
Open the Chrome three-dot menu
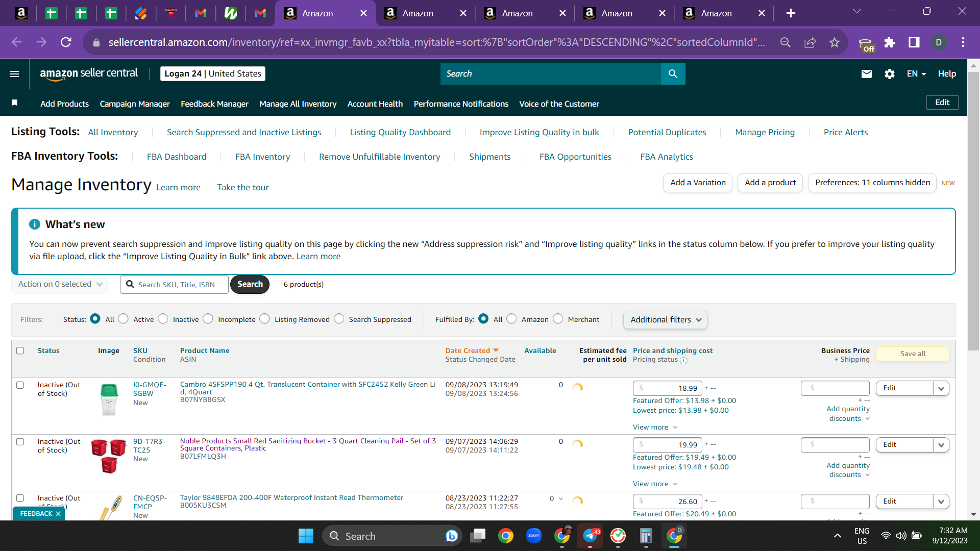point(963,42)
